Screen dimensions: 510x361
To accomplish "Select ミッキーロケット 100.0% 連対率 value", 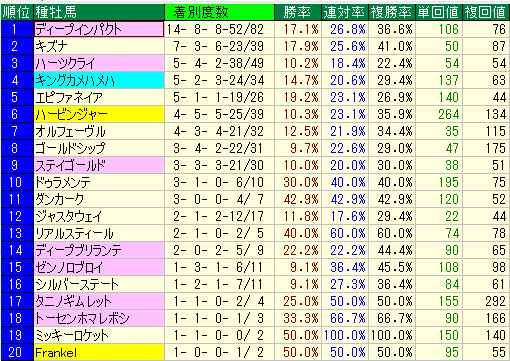I will [x=345, y=335].
